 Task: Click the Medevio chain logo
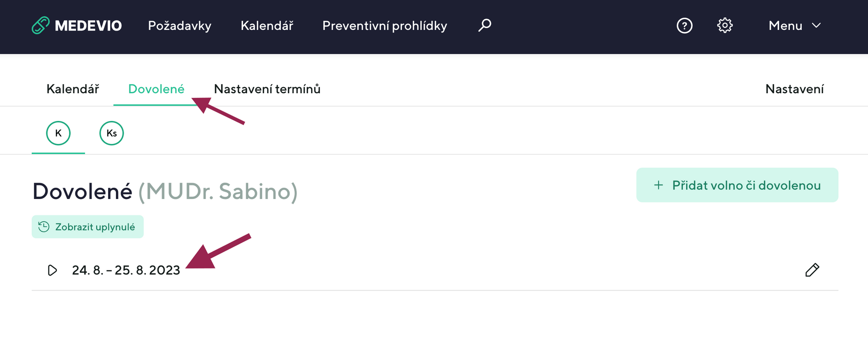pyautogui.click(x=41, y=26)
